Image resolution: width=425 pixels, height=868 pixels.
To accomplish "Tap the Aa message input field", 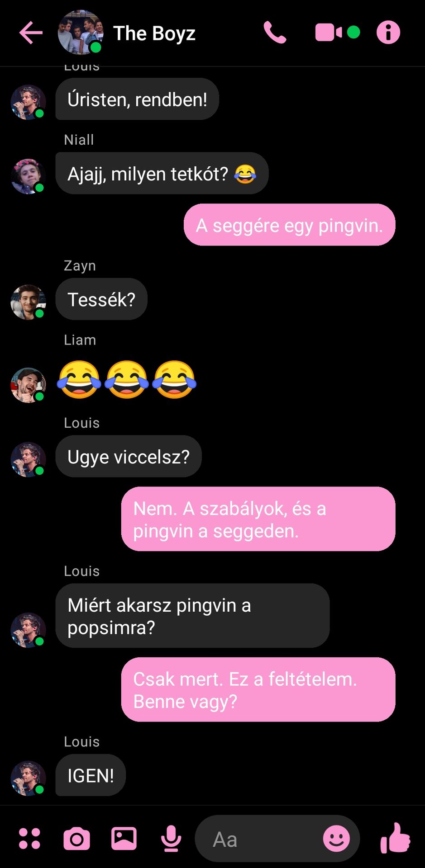I will click(258, 839).
